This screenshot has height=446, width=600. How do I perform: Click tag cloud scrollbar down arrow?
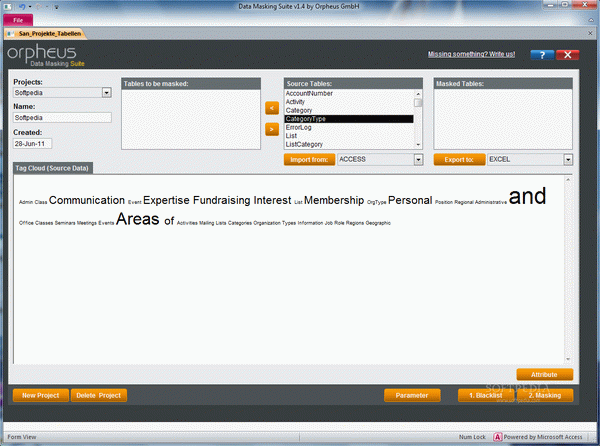[x=568, y=359]
